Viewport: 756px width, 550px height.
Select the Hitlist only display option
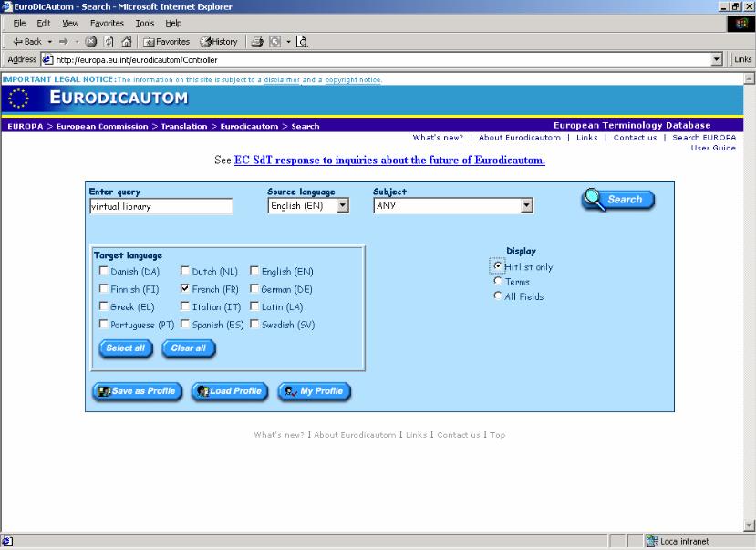pos(498,265)
